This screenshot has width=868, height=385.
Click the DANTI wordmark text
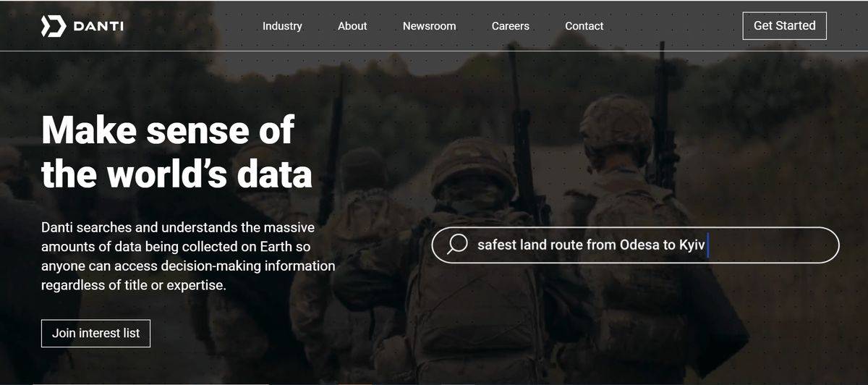(x=98, y=27)
